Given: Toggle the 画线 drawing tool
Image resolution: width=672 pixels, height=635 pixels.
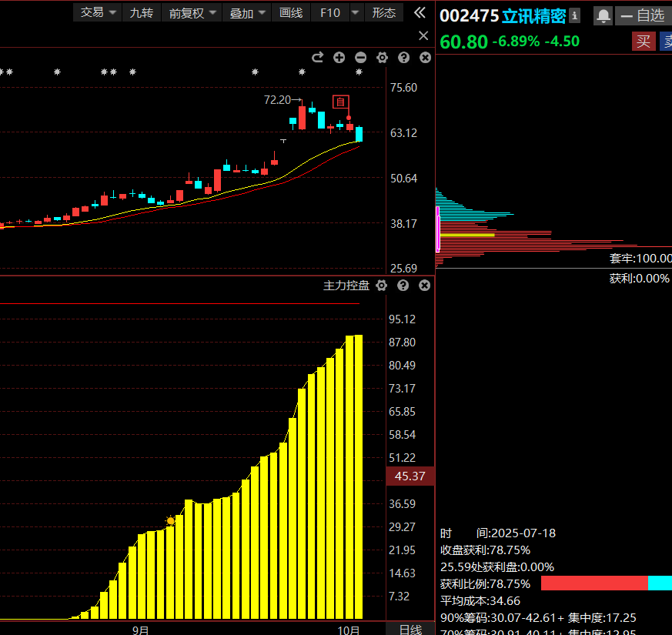Looking at the screenshot, I should pyautogui.click(x=291, y=12).
